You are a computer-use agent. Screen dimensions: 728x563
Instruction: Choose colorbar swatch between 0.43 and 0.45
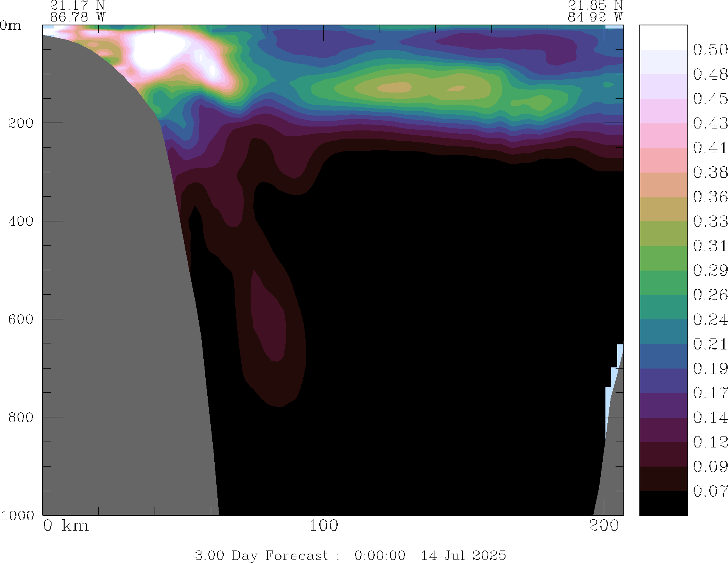pyautogui.click(x=663, y=111)
